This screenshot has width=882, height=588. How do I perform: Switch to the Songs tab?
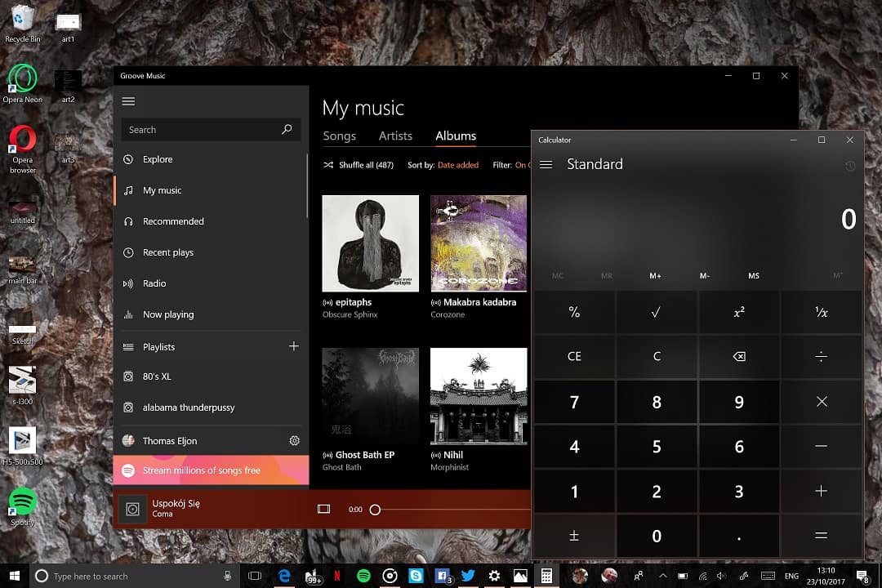tap(339, 136)
